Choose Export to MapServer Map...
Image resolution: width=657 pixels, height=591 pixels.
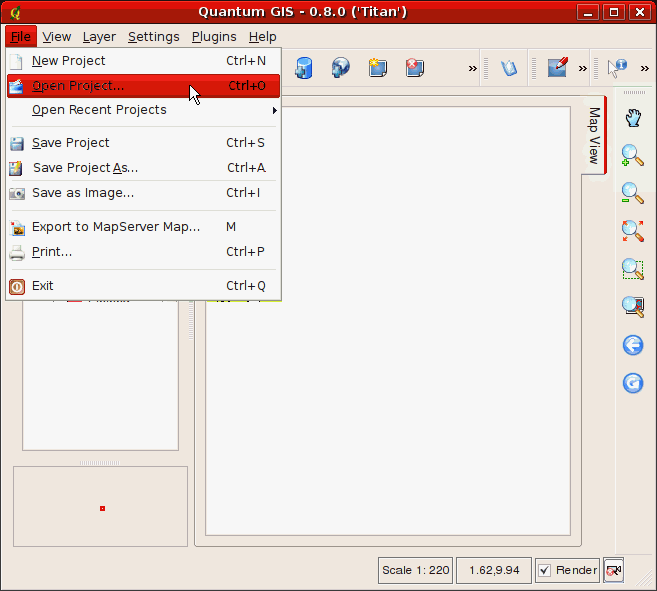coord(143,227)
